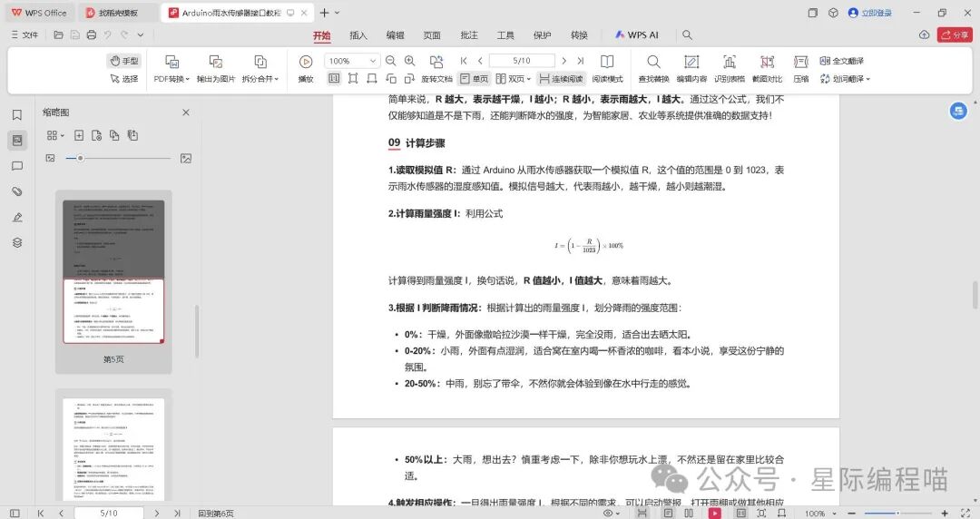Select the 第5页 page thumbnail
980x519 pixels.
coord(113,271)
